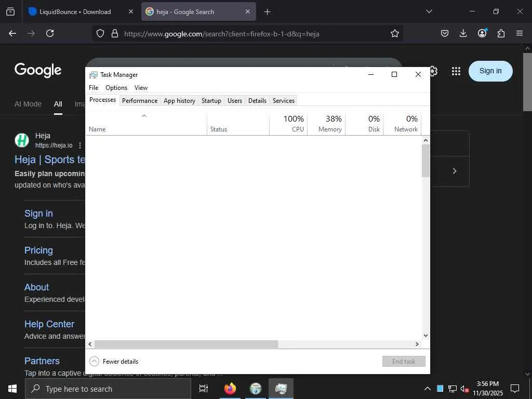Go forward in Firefox
Viewport: 532px width, 399px height.
pos(31,33)
